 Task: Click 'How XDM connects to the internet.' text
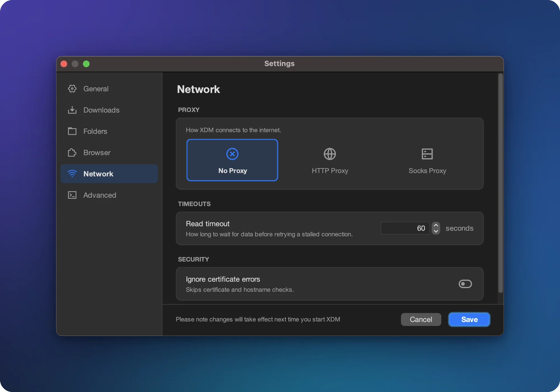coord(234,130)
